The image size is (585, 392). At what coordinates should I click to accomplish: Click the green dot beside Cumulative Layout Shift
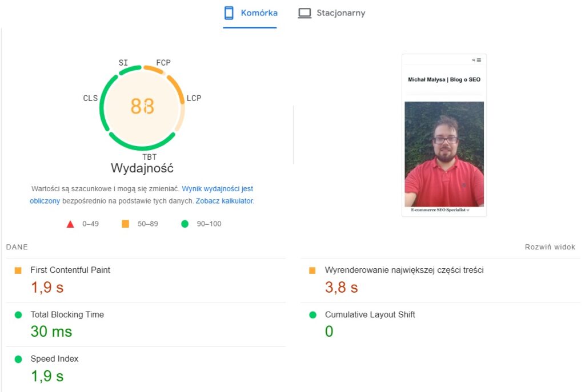click(x=311, y=314)
